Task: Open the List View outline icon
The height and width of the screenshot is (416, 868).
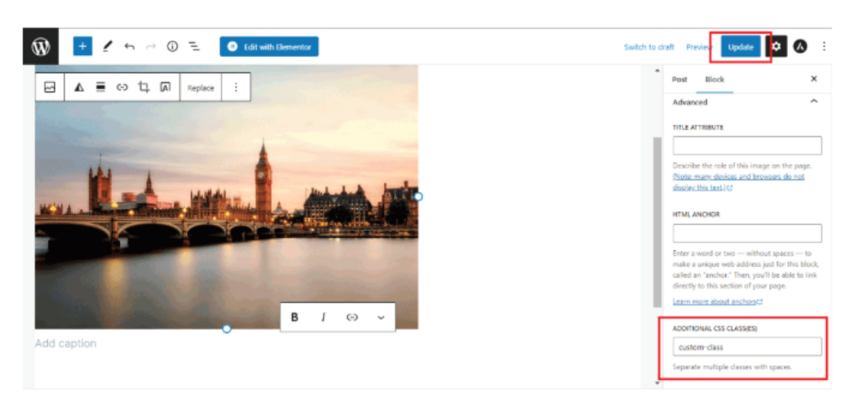Action: (194, 47)
